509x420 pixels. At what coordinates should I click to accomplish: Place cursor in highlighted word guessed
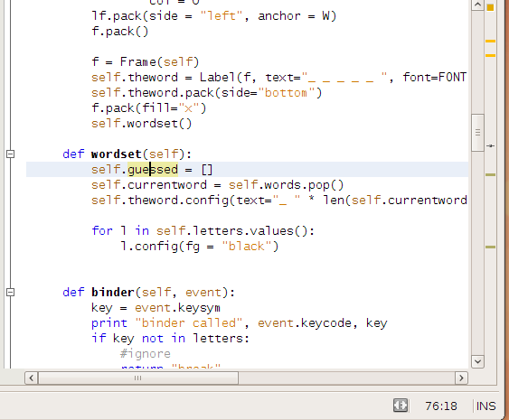click(153, 170)
